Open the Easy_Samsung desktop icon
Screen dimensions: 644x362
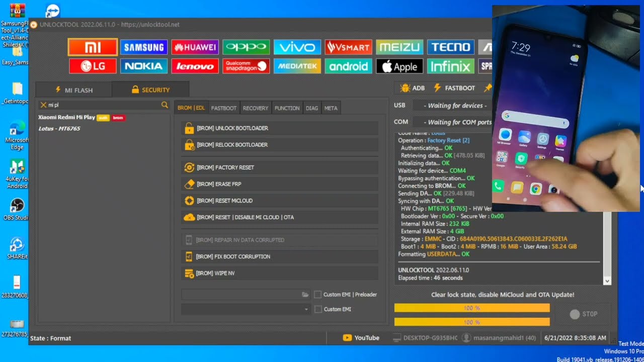pos(15,54)
